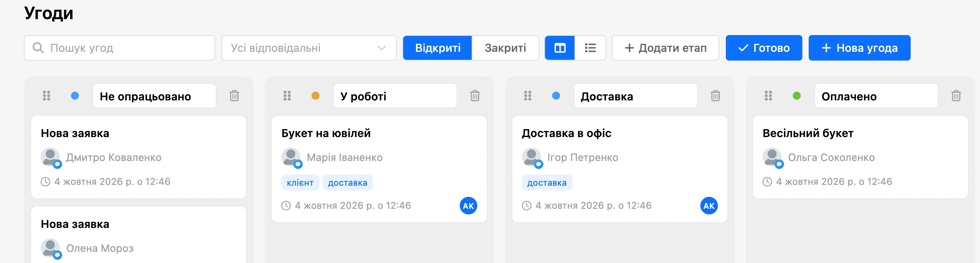Show 'Відкриті' deals tab
The height and width of the screenshot is (263, 980).
(x=437, y=48)
